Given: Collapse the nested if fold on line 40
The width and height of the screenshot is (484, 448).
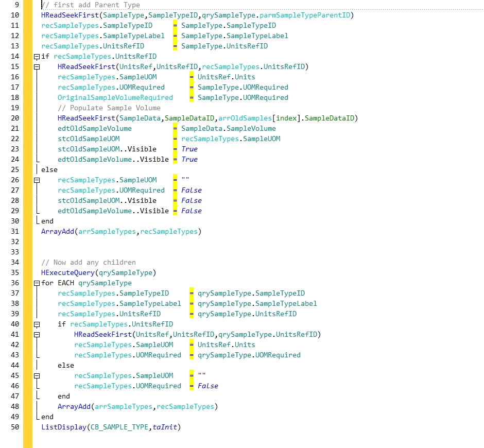Looking at the screenshot, I should coord(37,324).
